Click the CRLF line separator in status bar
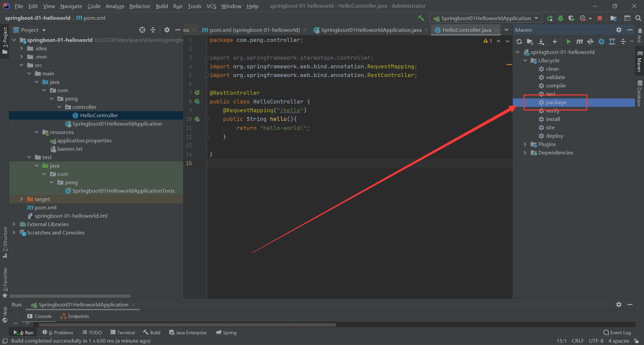 point(578,341)
